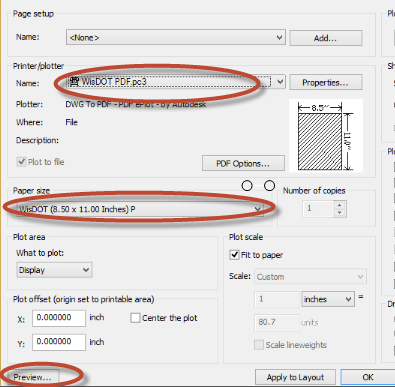Open the Paper size dropdown
395x387 pixels.
coord(140,209)
